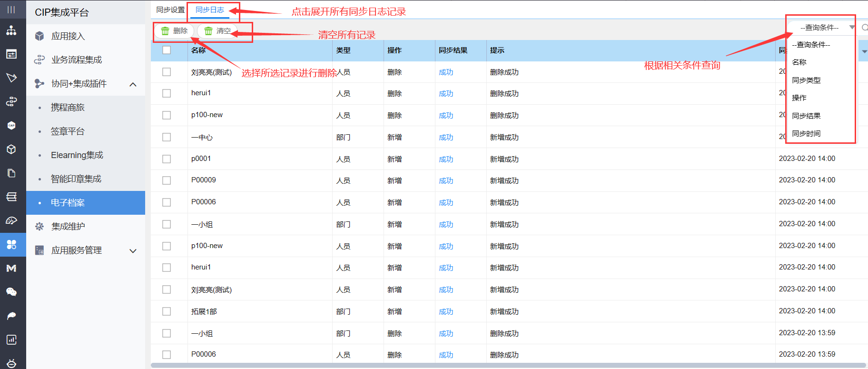This screenshot has width=868, height=369.
Task: Open the organization chart icon in left rail
Action: (x=11, y=30)
